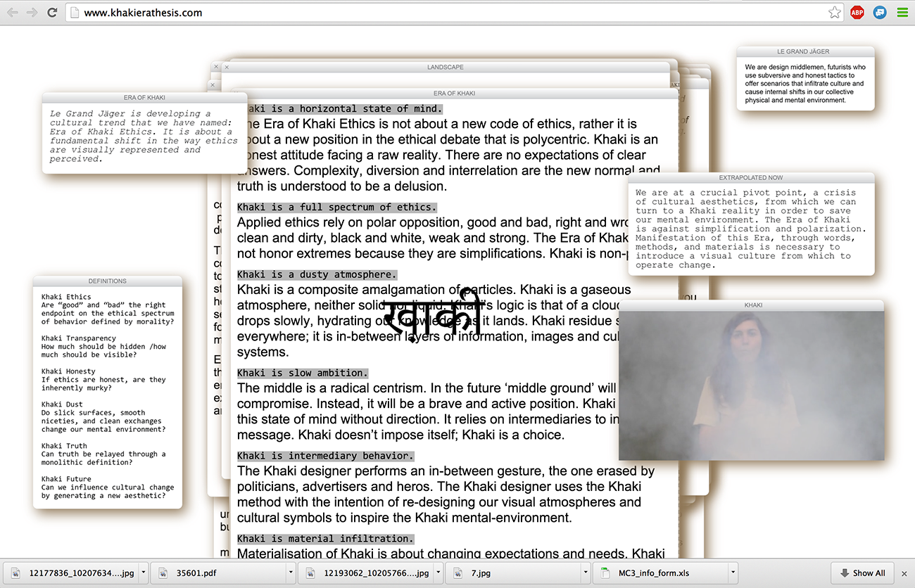Image resolution: width=915 pixels, height=588 pixels.
Task: Open the downloaded 35601.pdf file
Action: 217,573
